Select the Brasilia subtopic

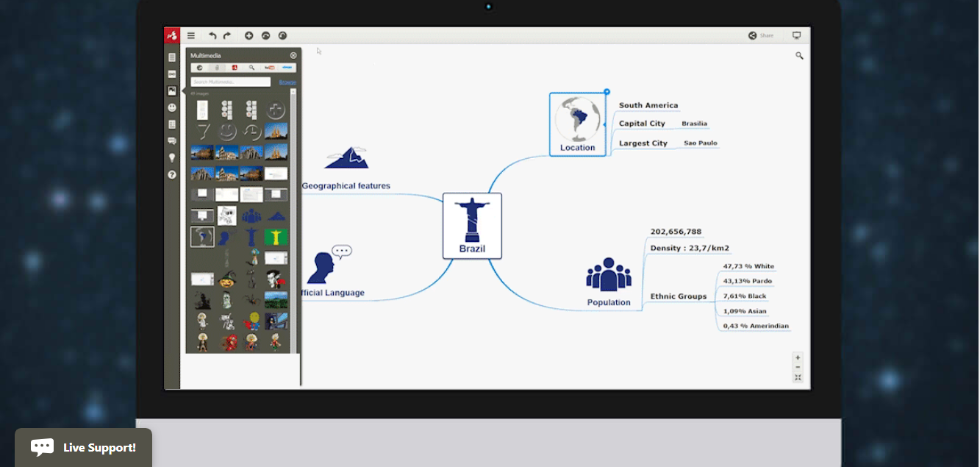click(694, 124)
